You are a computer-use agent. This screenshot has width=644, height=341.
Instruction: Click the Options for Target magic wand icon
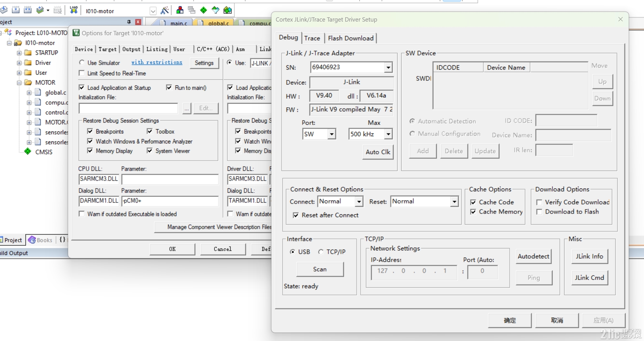[165, 11]
